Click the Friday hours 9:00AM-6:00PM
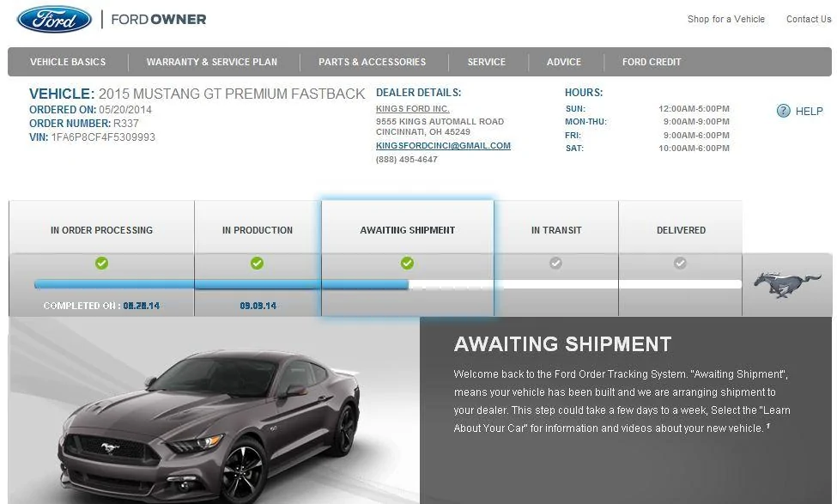 (x=696, y=136)
